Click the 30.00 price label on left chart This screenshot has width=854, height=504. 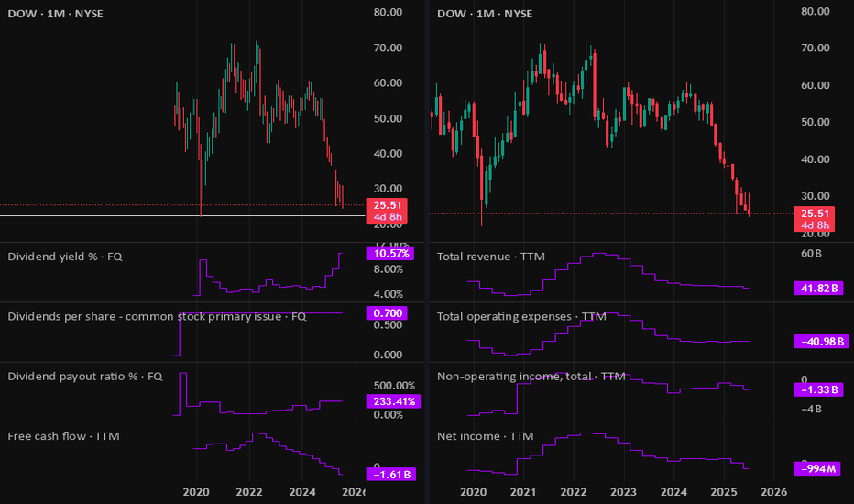click(x=388, y=189)
